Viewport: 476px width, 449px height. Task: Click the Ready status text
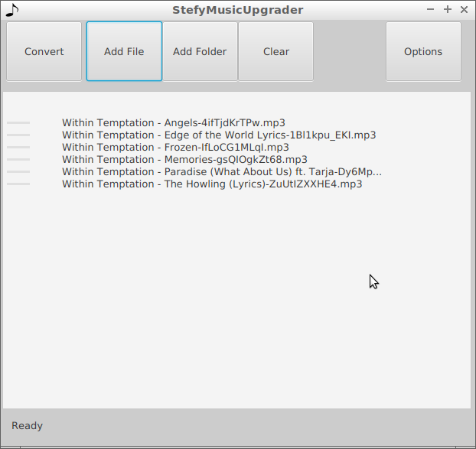[27, 426]
